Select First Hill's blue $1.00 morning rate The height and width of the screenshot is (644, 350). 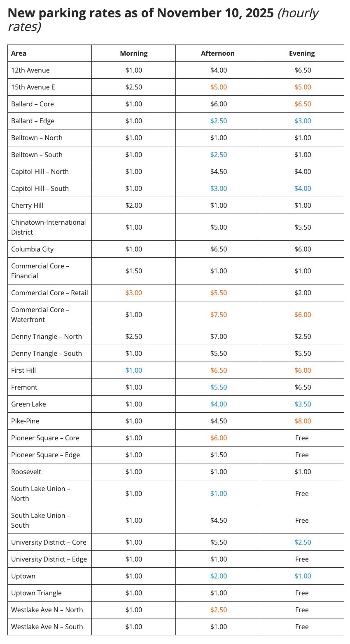pyautogui.click(x=134, y=370)
